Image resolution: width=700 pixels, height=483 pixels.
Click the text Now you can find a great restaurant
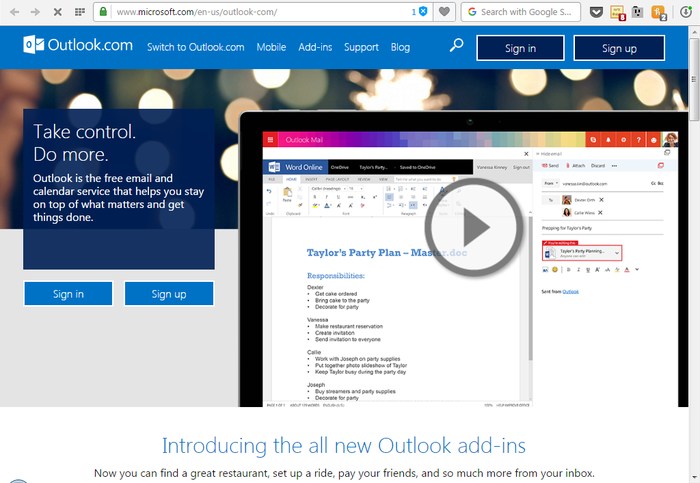tap(344, 473)
